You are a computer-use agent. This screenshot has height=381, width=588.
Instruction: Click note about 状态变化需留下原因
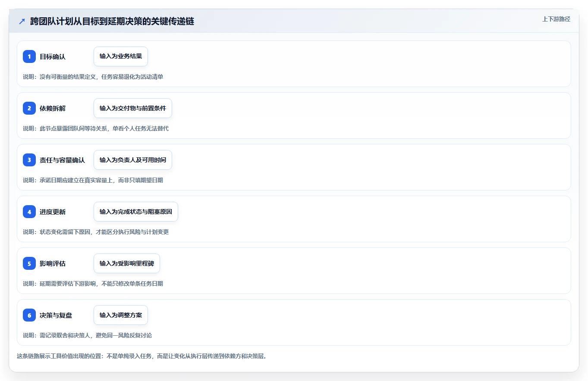pos(96,232)
